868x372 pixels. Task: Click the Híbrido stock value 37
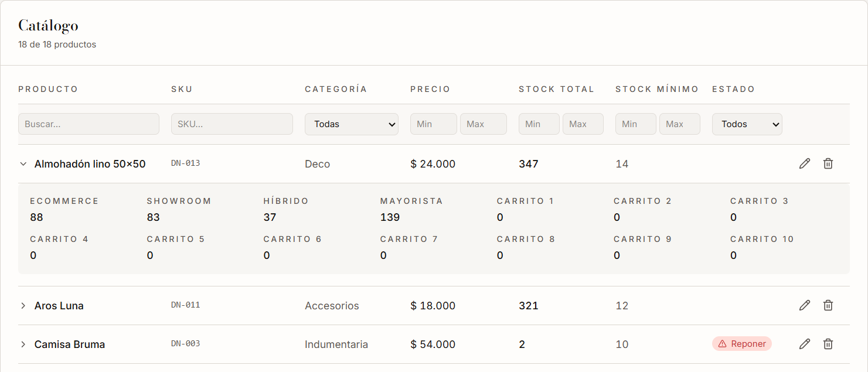click(270, 217)
